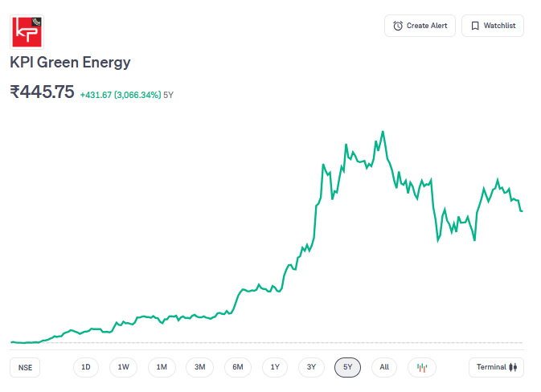The image size is (541, 392).
Task: Click the green +431.67 gain text
Action: 96,95
